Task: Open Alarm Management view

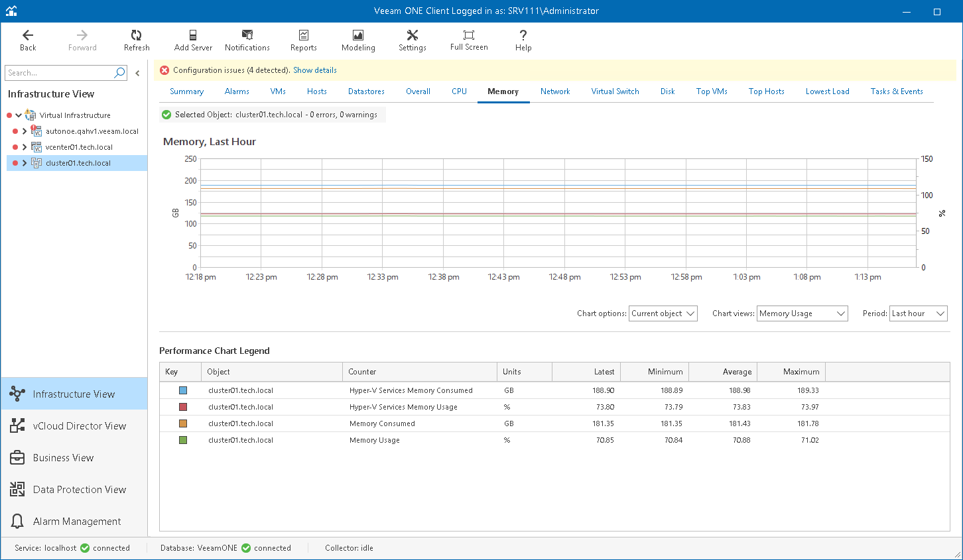Action: coord(76,522)
